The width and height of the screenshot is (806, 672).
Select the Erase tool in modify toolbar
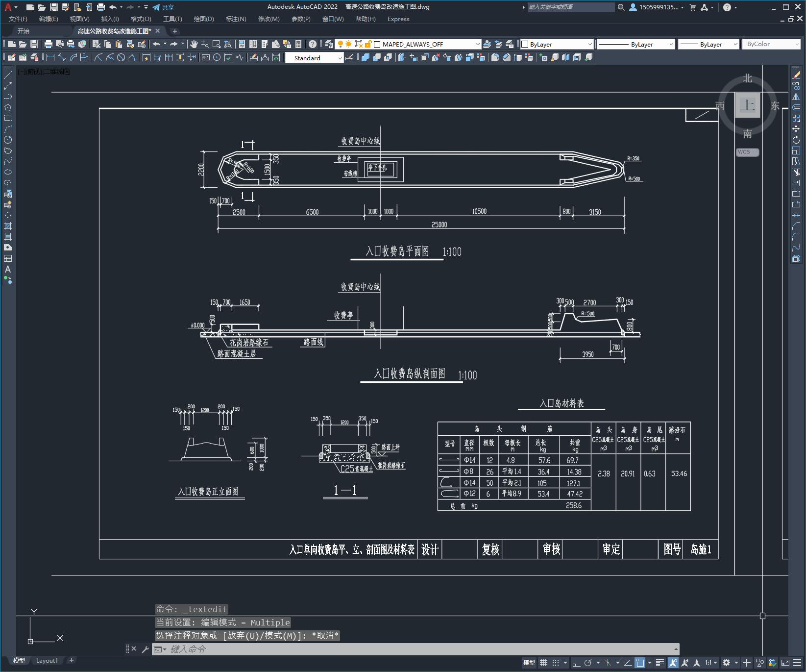coord(796,75)
